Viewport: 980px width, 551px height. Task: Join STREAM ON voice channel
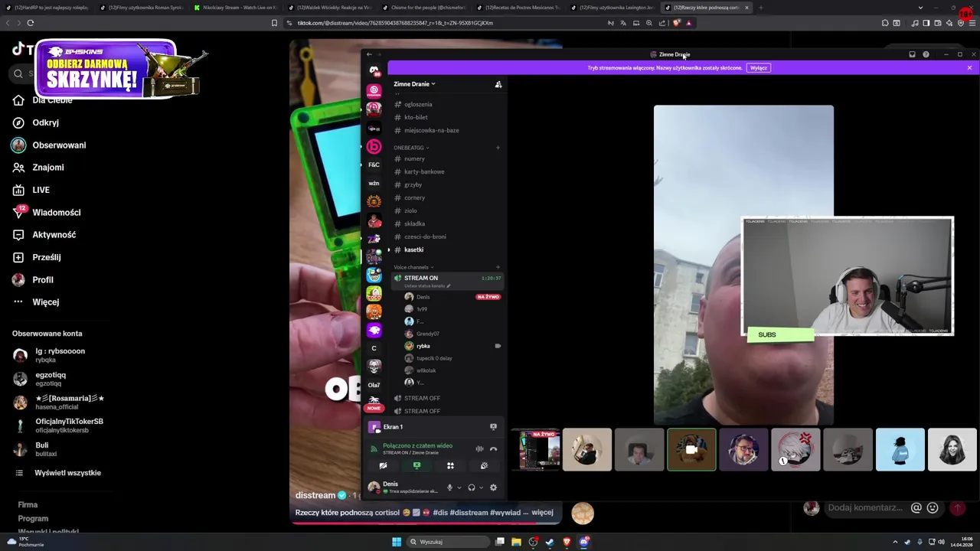(x=421, y=279)
